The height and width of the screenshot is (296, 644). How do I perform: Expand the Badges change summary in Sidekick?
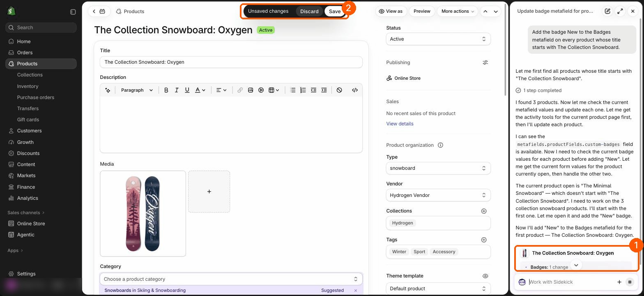(576, 265)
